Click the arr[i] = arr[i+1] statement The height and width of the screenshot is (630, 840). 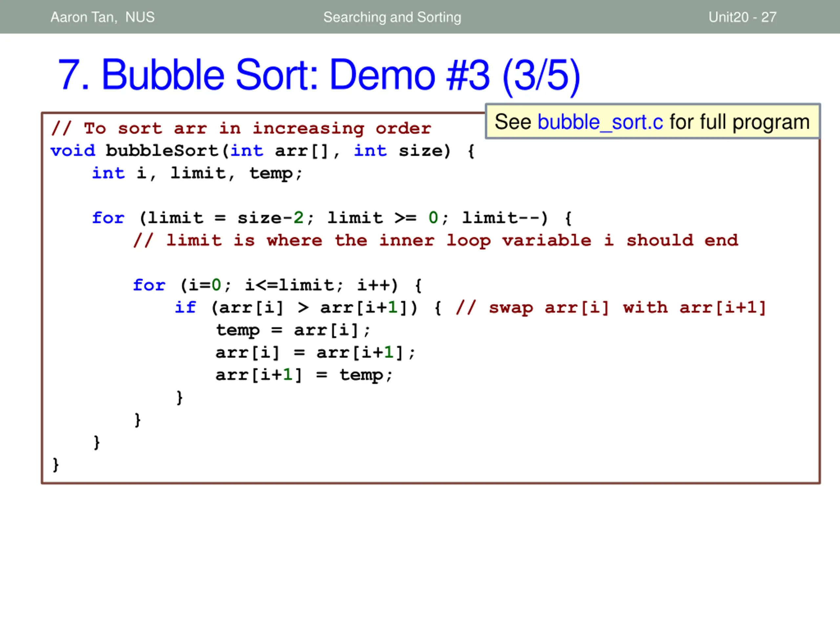[x=315, y=352]
